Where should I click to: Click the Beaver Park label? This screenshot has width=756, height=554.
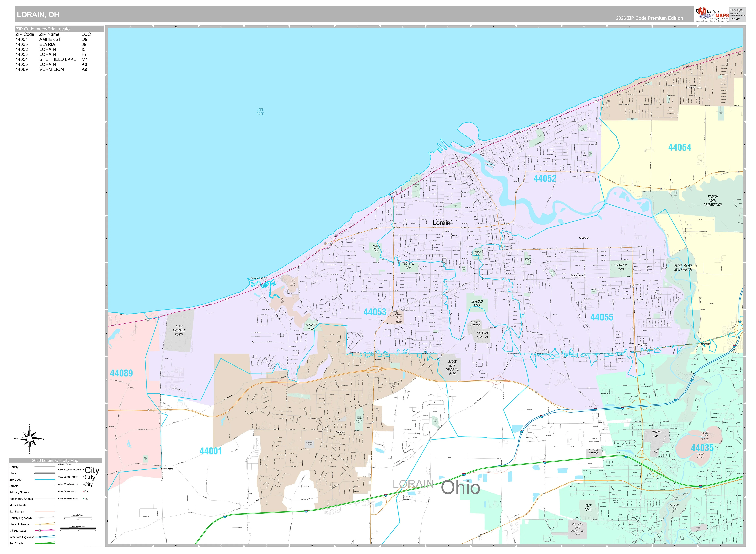tap(257, 278)
